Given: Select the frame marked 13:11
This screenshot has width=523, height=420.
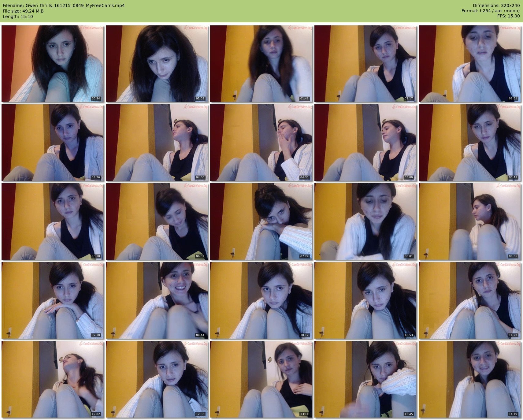Looking at the screenshot, I should point(261,379).
